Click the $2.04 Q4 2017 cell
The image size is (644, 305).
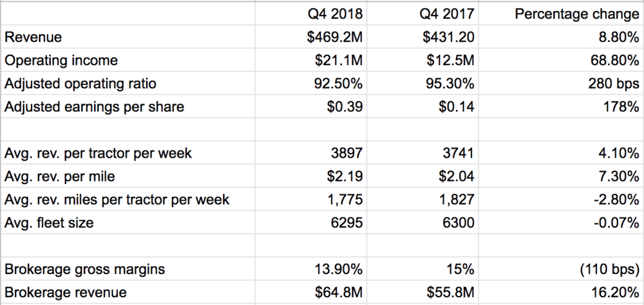458,177
